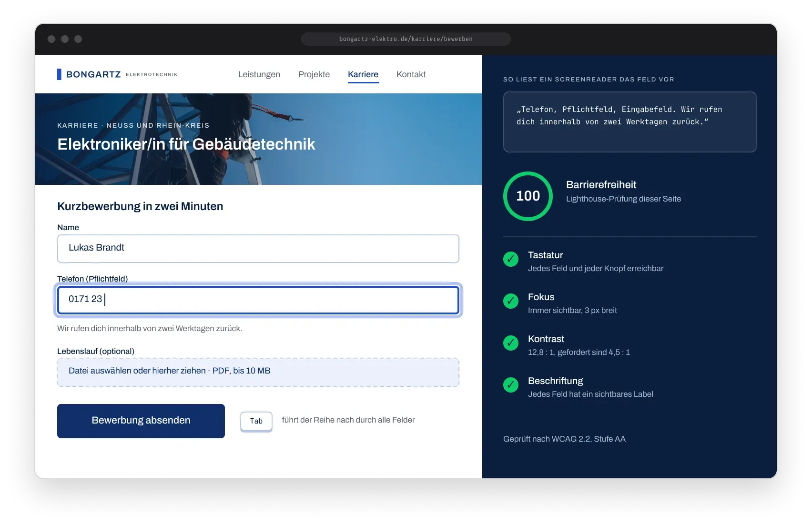Click the Beschriftung check title
The width and height of the screenshot is (812, 525).
[556, 381]
